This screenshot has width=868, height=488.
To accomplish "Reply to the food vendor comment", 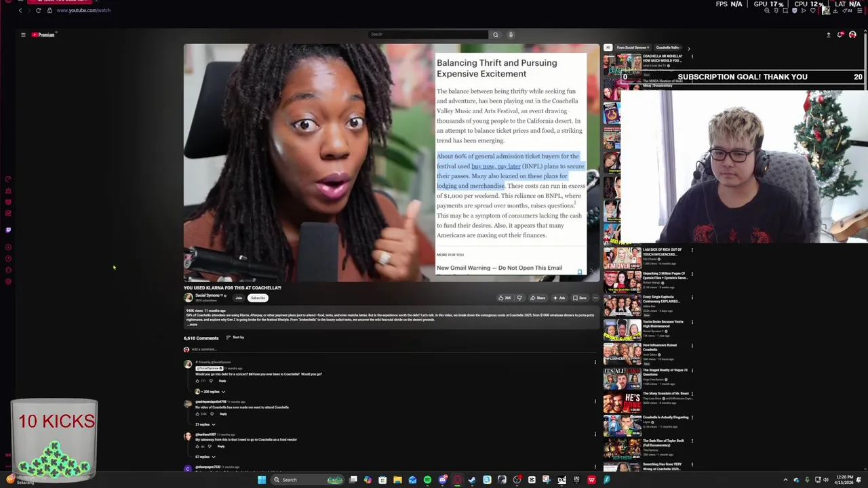I will coord(221,446).
